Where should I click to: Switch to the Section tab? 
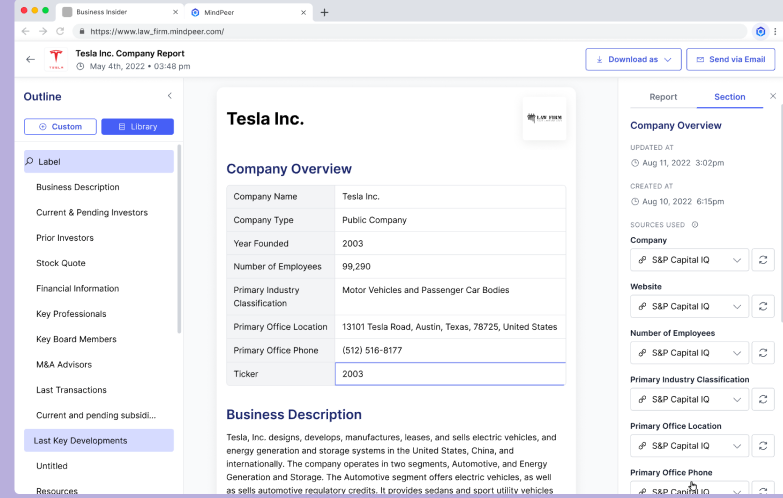[x=730, y=97]
